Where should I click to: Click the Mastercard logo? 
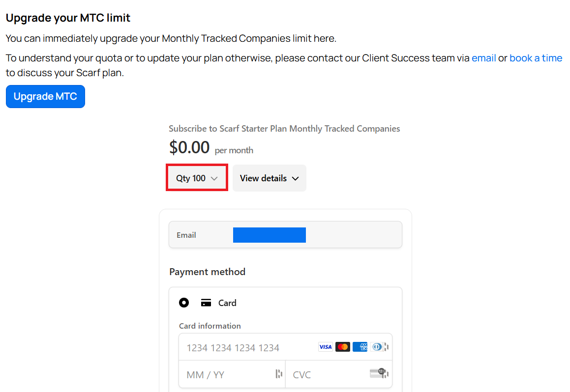(x=343, y=347)
